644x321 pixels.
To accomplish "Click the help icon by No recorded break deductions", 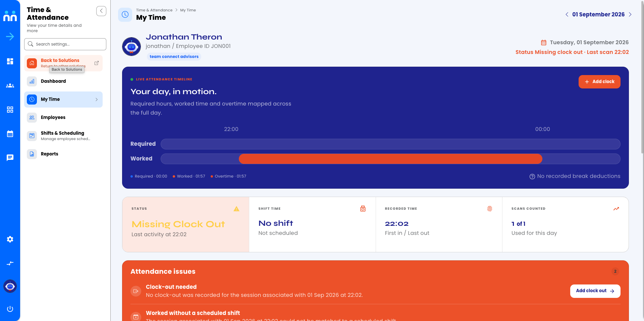I will tap(532, 177).
